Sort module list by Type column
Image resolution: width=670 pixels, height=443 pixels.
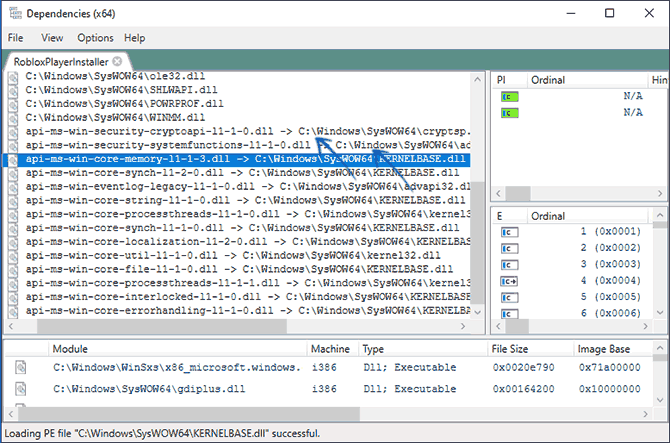pyautogui.click(x=423, y=349)
